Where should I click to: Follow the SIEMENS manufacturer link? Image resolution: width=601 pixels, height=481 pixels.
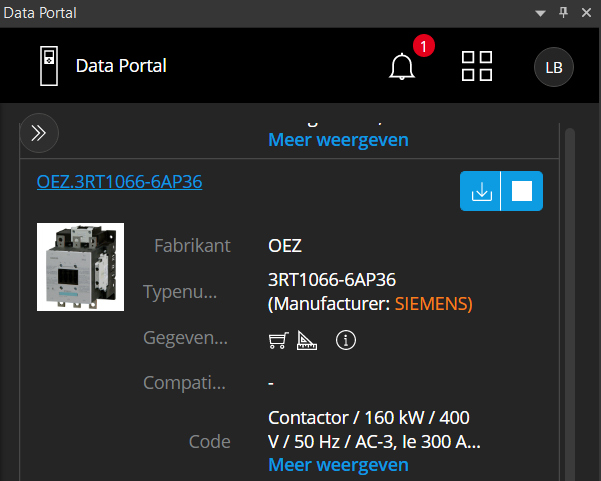coord(433,303)
